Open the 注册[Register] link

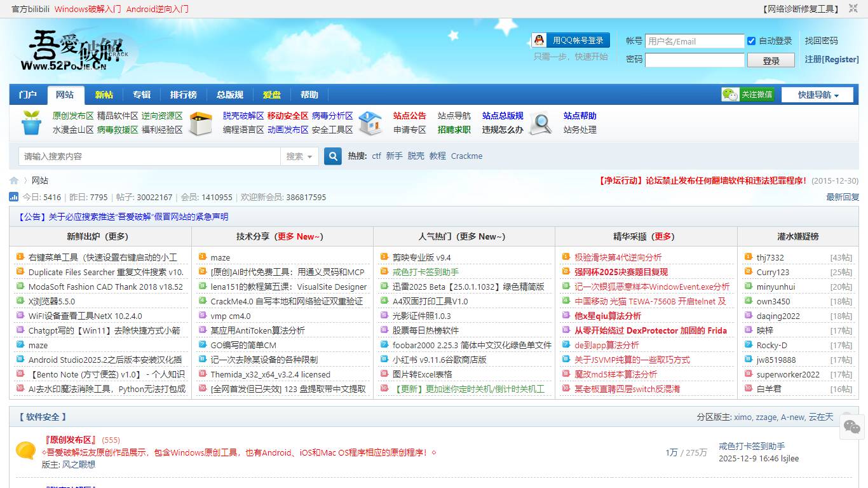click(831, 58)
